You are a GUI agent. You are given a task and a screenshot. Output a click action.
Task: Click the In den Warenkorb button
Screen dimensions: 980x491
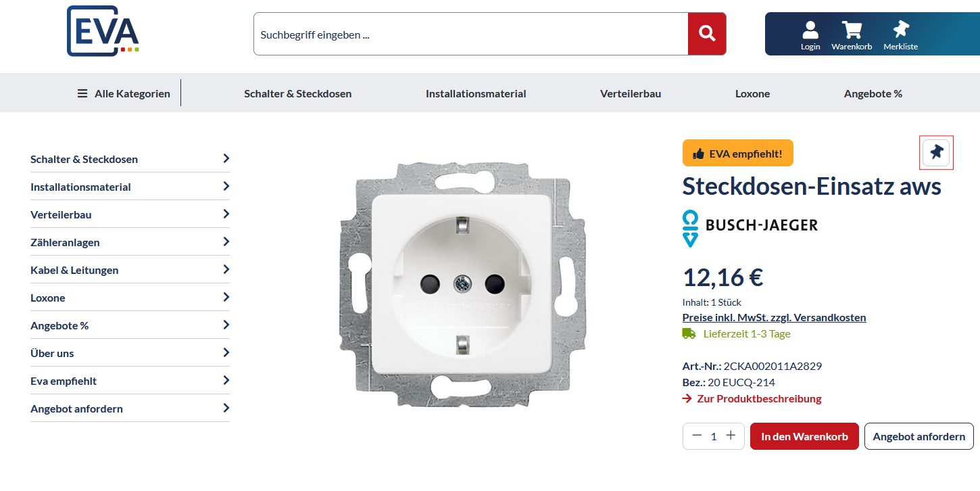click(x=804, y=436)
